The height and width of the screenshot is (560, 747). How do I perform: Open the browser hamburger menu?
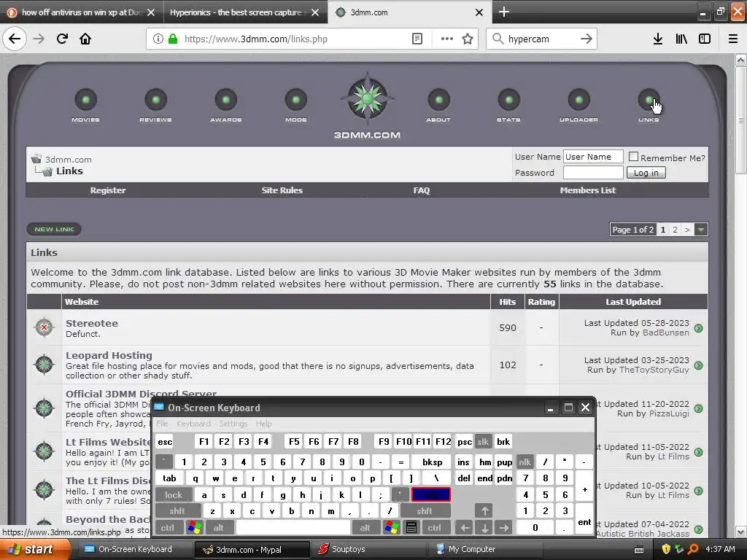[732, 39]
